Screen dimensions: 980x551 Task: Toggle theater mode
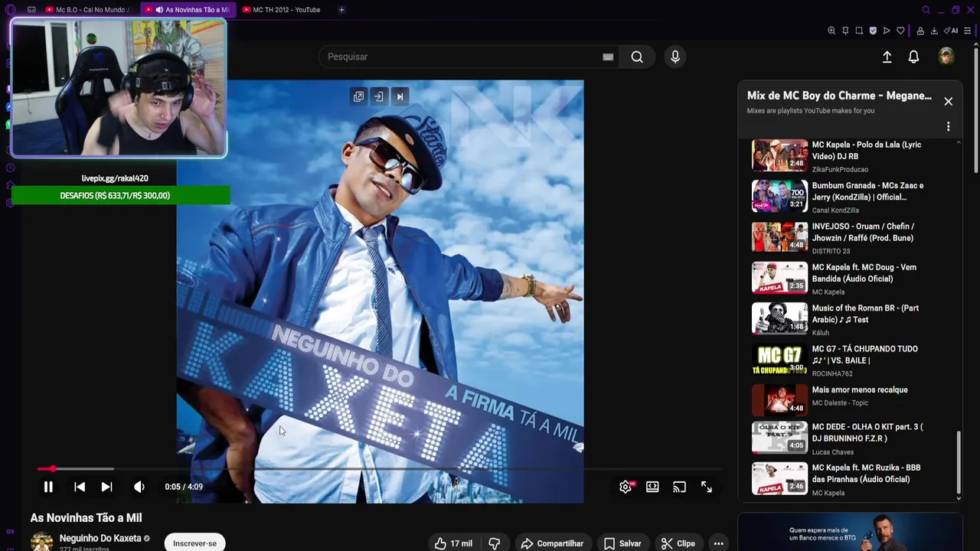click(x=652, y=487)
